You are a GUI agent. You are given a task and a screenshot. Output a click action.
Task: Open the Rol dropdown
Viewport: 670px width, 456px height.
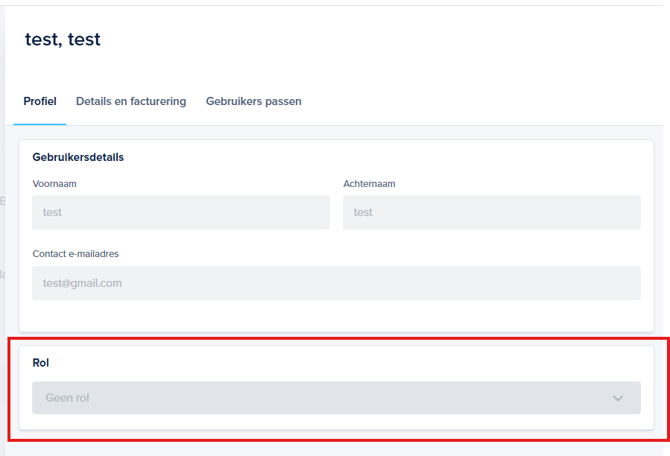336,398
